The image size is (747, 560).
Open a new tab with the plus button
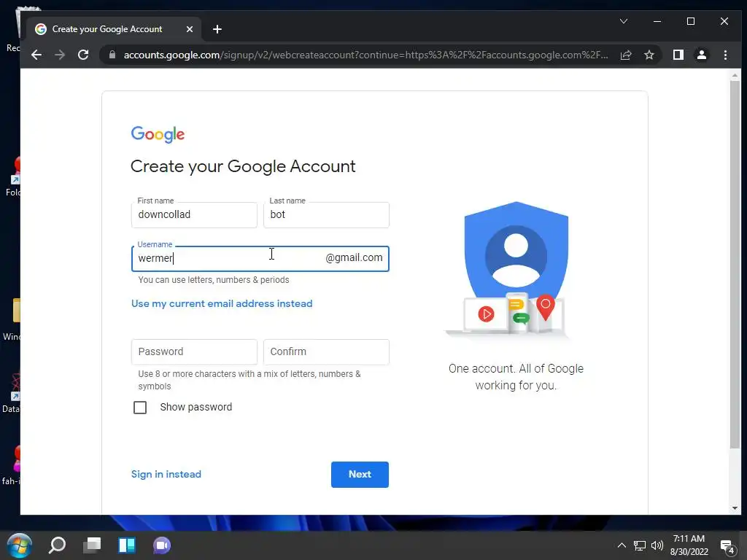pyautogui.click(x=217, y=29)
